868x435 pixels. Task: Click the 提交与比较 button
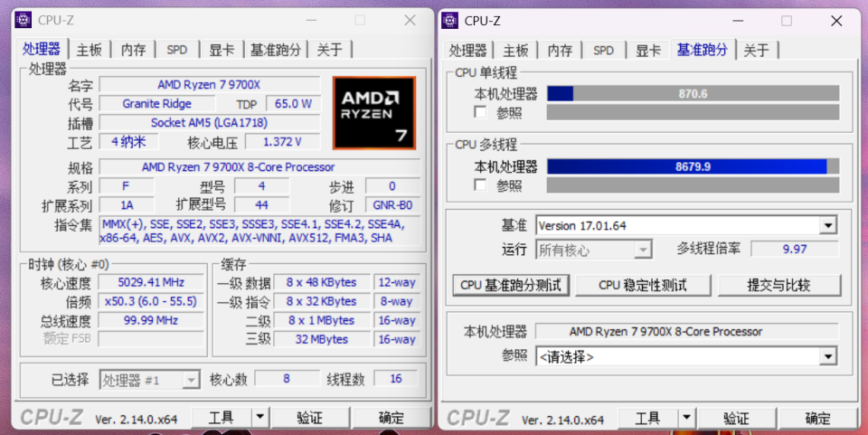pyautogui.click(x=778, y=285)
